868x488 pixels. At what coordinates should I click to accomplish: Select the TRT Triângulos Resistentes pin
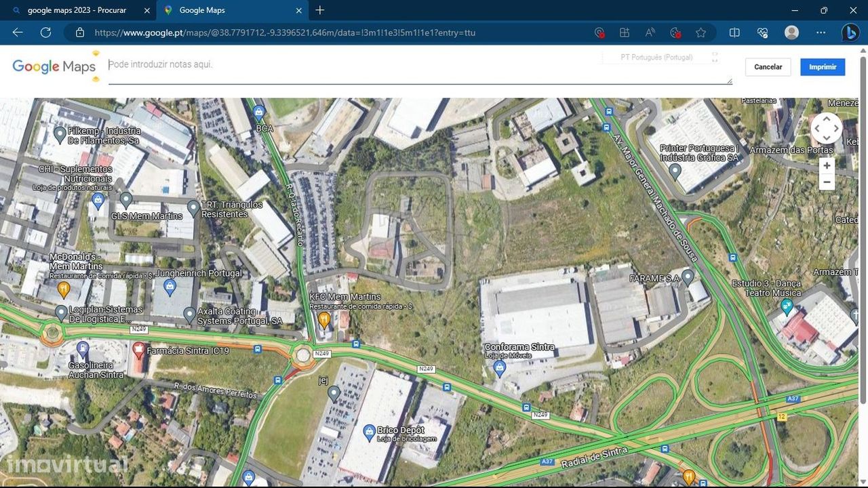point(193,207)
